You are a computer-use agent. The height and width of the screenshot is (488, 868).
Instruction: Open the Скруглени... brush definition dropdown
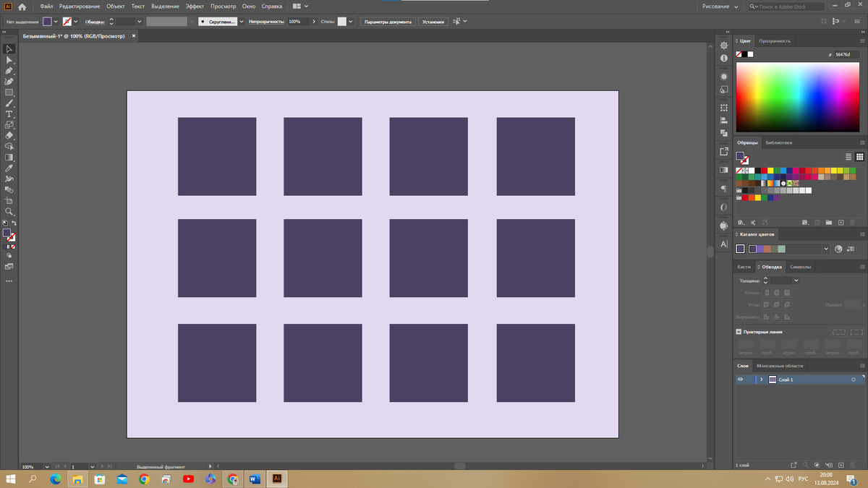(242, 22)
